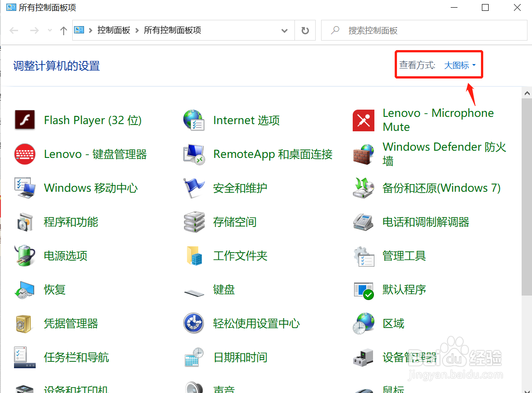The width and height of the screenshot is (532, 393).
Task: Open the 凭据管理器 text link
Action: click(x=71, y=324)
